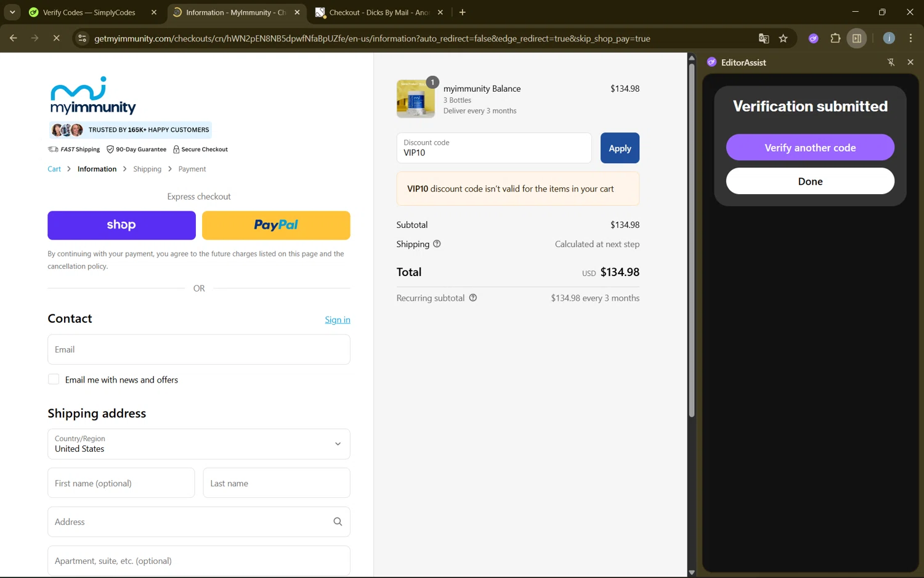
Task: Click the 90-Day Guarantee shield badge
Action: (136, 149)
